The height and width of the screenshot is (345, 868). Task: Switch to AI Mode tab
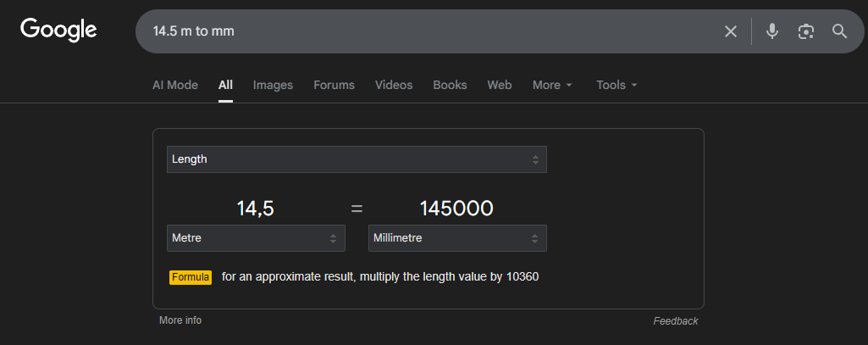pyautogui.click(x=174, y=85)
